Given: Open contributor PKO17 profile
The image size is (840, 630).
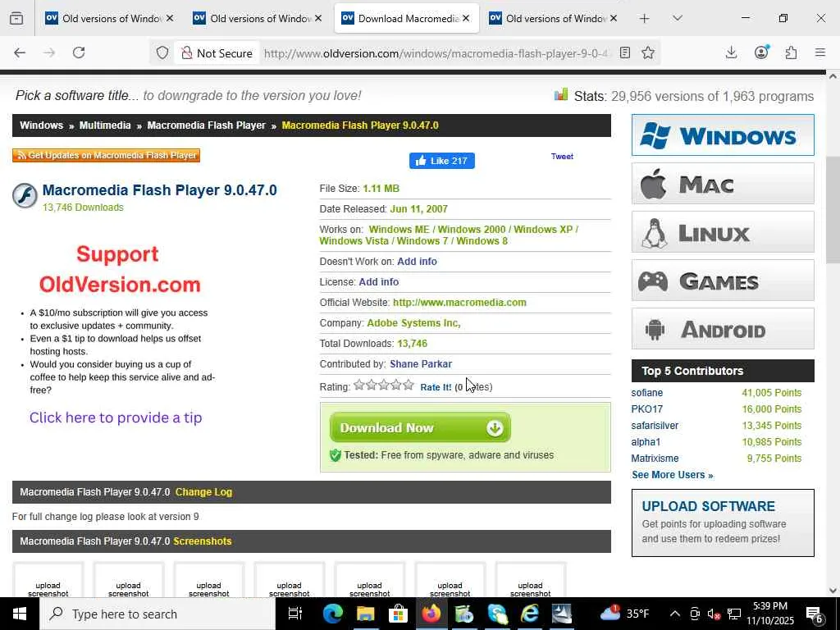Looking at the screenshot, I should 646,409.
